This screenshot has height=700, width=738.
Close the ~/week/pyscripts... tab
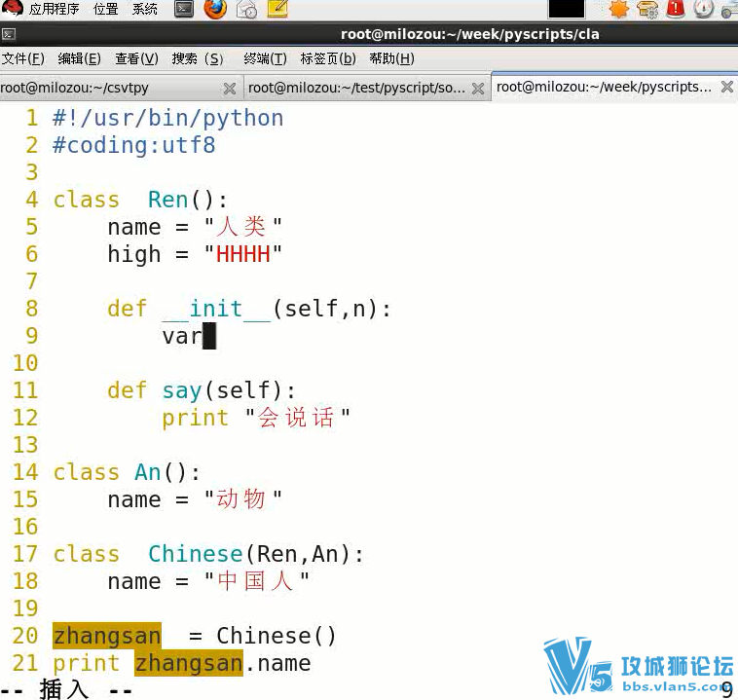(726, 87)
